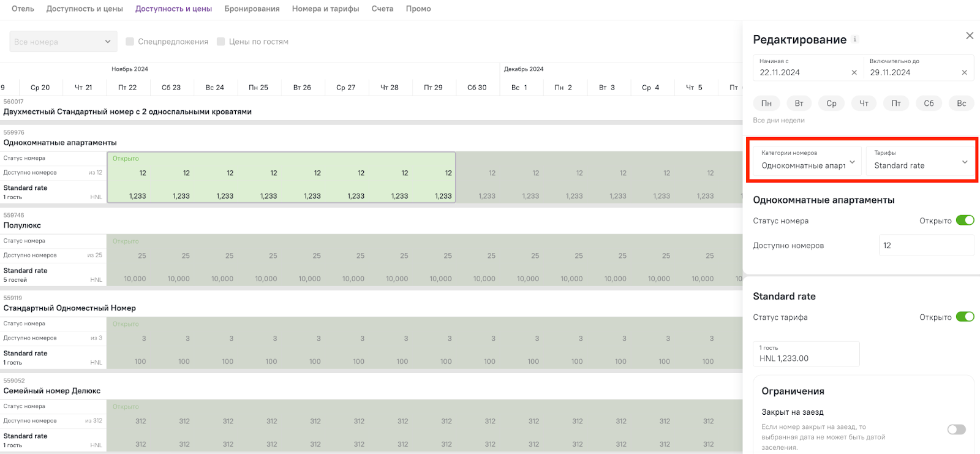Toggle the Вт weekday chip
The height and width of the screenshot is (454, 980).
[799, 104]
